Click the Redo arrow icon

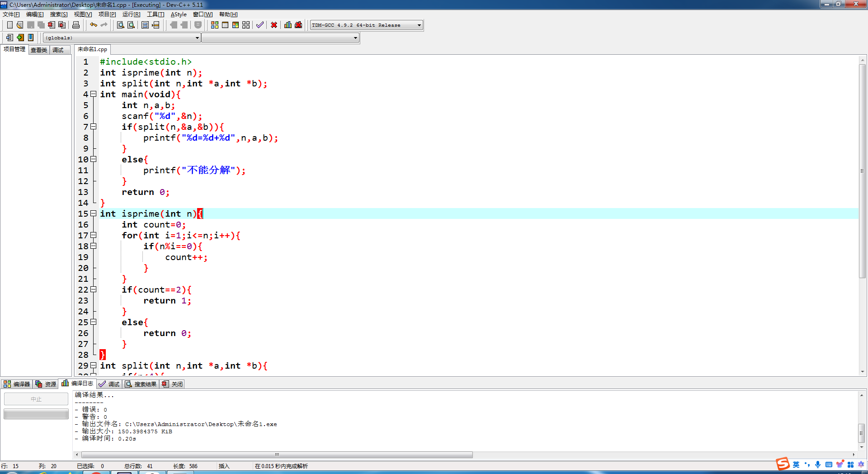click(x=104, y=25)
